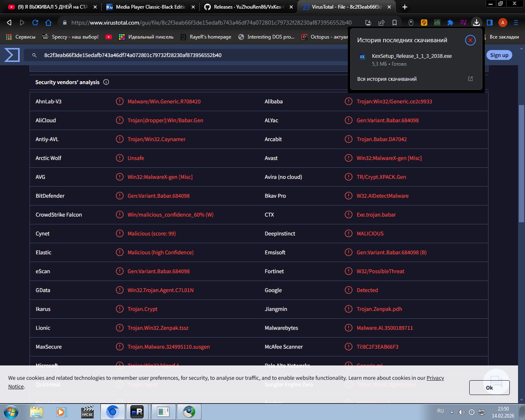Viewport: 525px width, 420px height.
Task: Open the browser main menu
Action: click(x=516, y=23)
